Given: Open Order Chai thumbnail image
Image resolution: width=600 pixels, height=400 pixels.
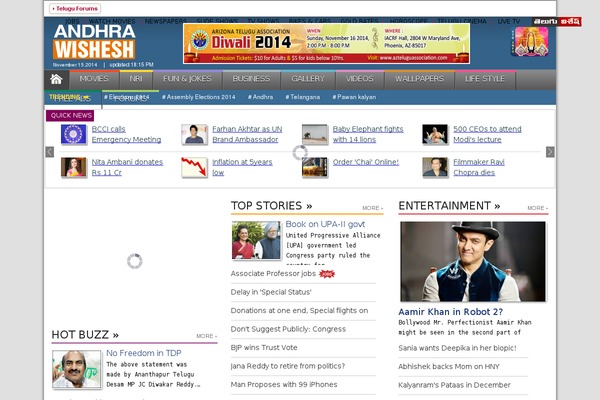Looking at the screenshot, I should click(x=315, y=167).
